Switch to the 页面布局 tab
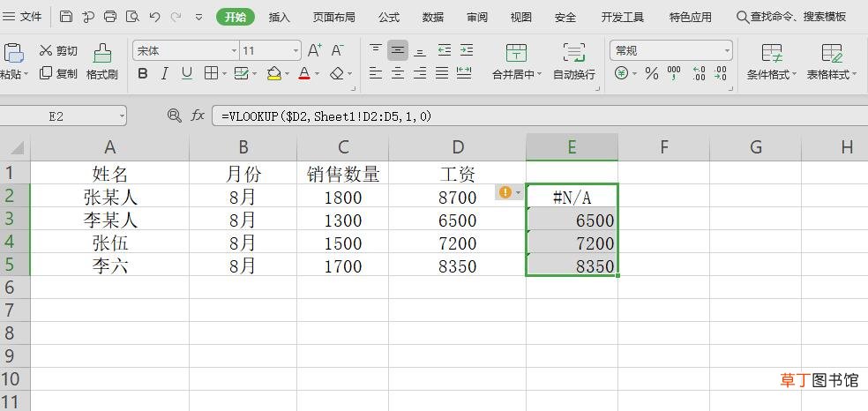Viewport: 868px width, 411px height. 333,17
